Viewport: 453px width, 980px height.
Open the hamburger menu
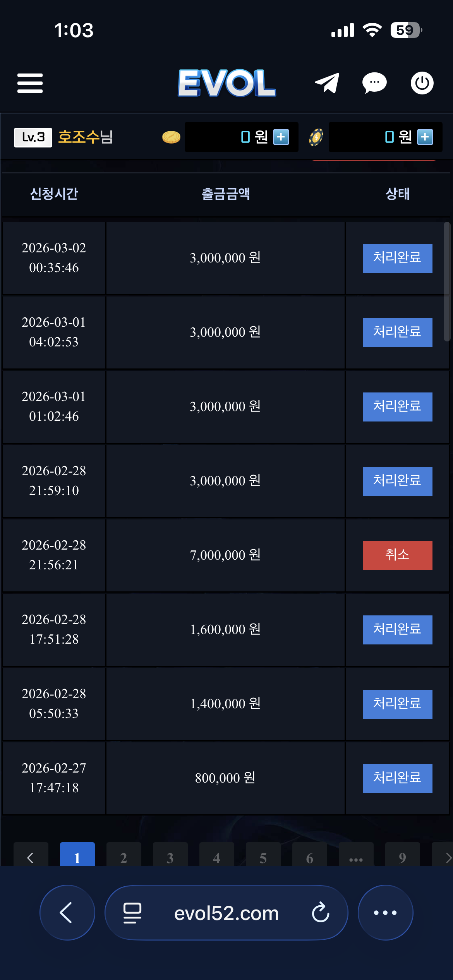tap(30, 83)
